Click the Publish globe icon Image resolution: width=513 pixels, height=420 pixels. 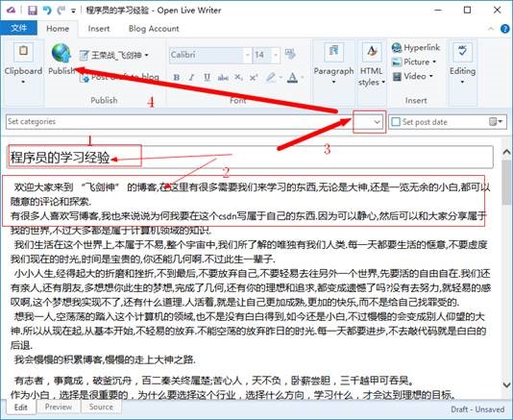click(x=61, y=53)
